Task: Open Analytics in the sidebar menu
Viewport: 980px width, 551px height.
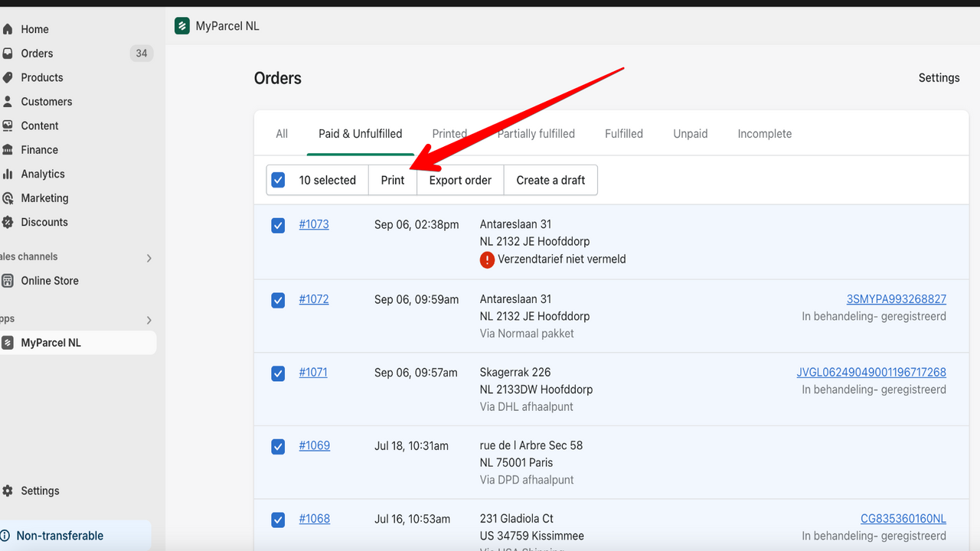Action: coord(43,174)
